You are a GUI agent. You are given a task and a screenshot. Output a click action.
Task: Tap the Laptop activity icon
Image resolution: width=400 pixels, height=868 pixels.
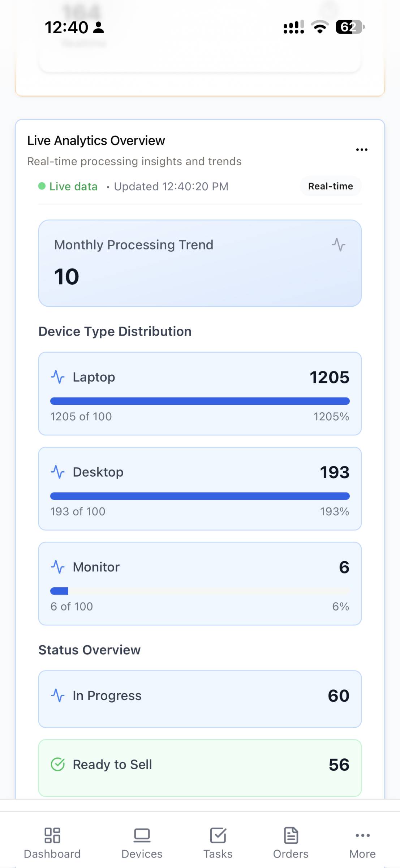pos(58,377)
